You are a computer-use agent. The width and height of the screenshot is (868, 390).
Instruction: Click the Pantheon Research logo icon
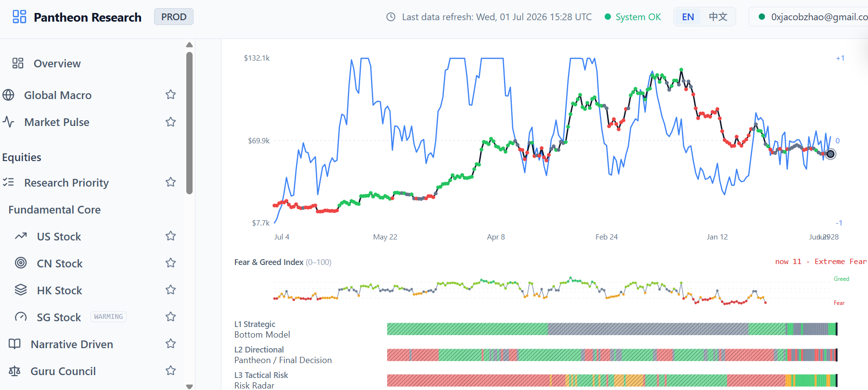coord(19,17)
